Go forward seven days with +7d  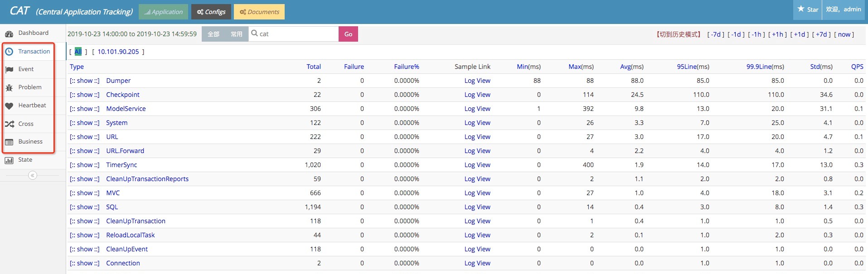822,34
